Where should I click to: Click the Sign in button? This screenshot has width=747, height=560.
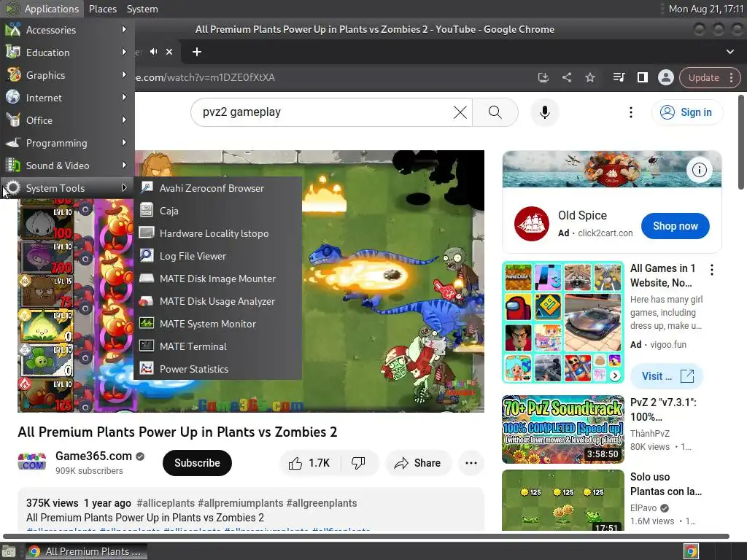point(687,112)
